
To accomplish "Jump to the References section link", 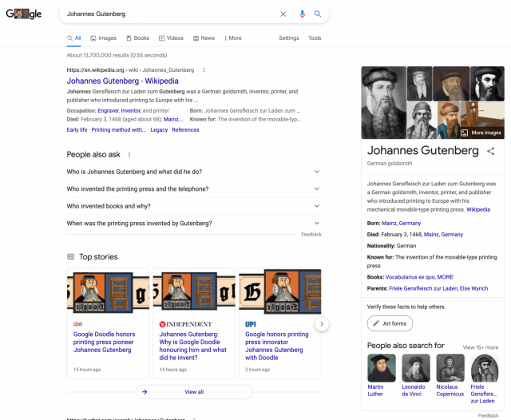I will [x=185, y=129].
